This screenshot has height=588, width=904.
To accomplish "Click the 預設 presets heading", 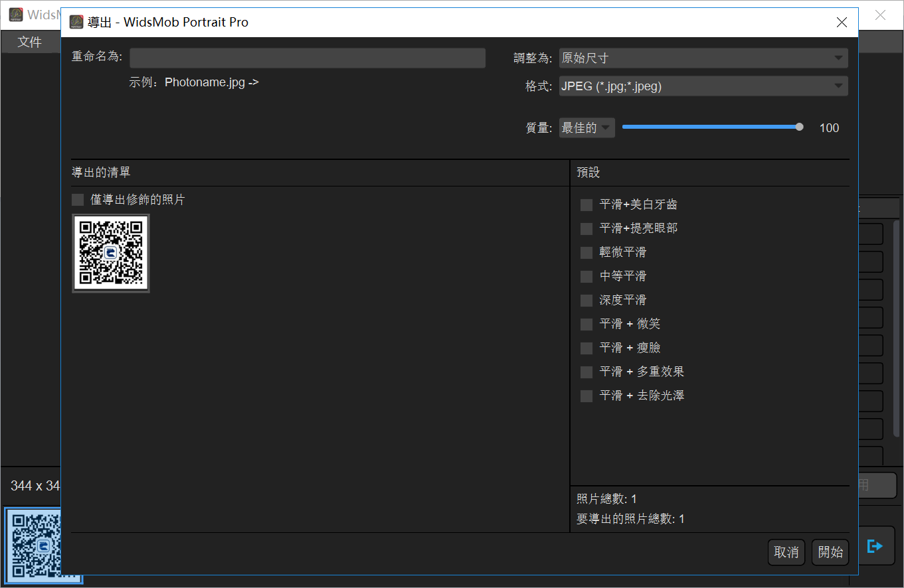I will click(x=588, y=173).
